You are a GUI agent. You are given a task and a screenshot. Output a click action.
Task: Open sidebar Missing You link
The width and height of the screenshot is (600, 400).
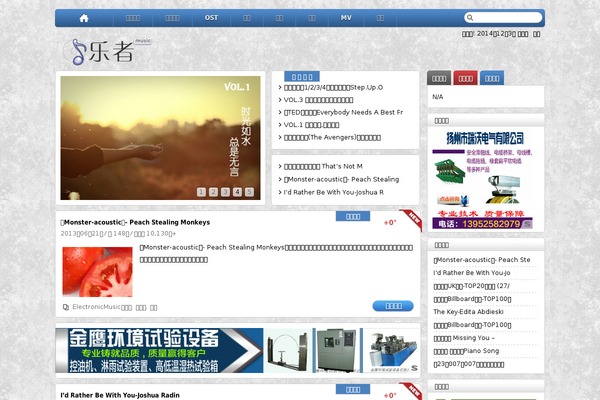coord(464,338)
